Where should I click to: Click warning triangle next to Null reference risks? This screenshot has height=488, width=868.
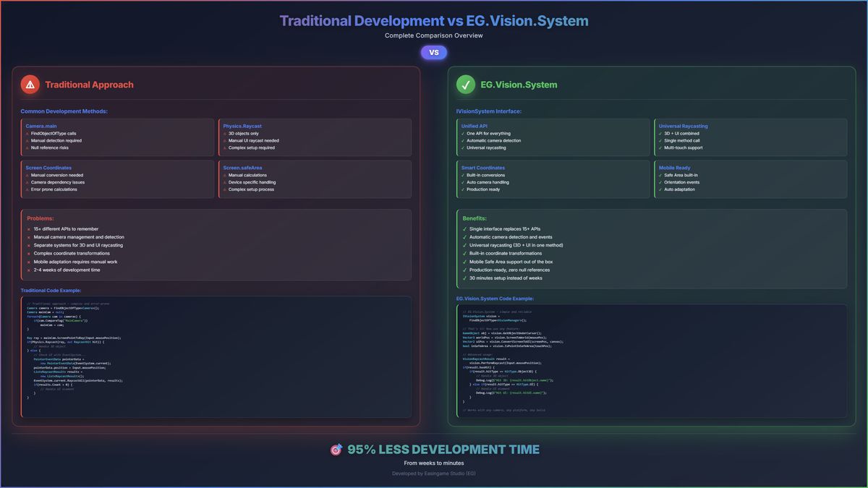27,147
